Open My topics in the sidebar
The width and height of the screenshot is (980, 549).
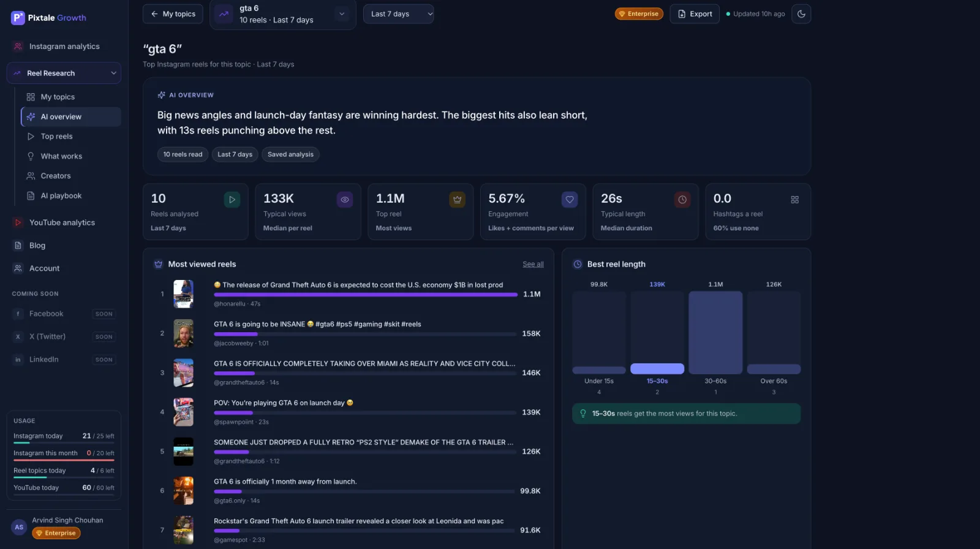[x=71, y=97]
